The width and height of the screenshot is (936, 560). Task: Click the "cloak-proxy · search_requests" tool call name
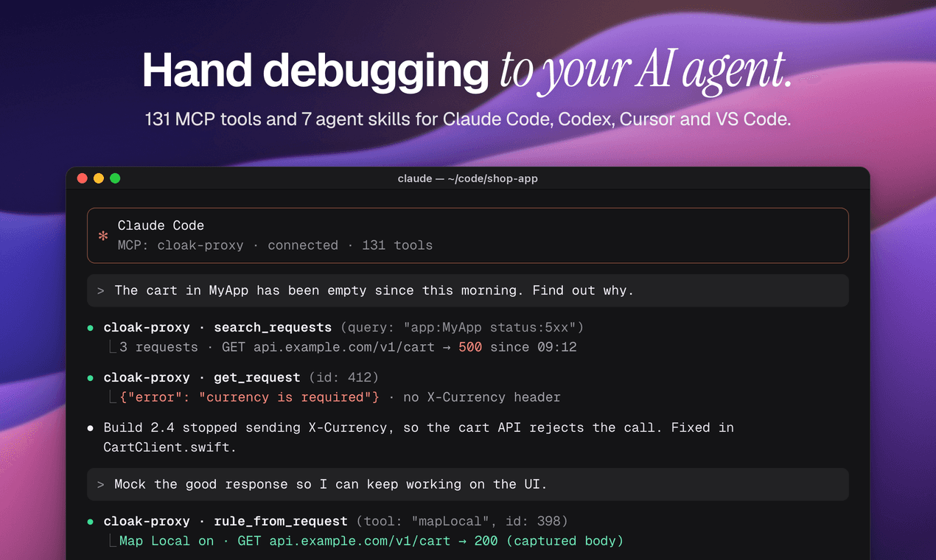click(217, 327)
